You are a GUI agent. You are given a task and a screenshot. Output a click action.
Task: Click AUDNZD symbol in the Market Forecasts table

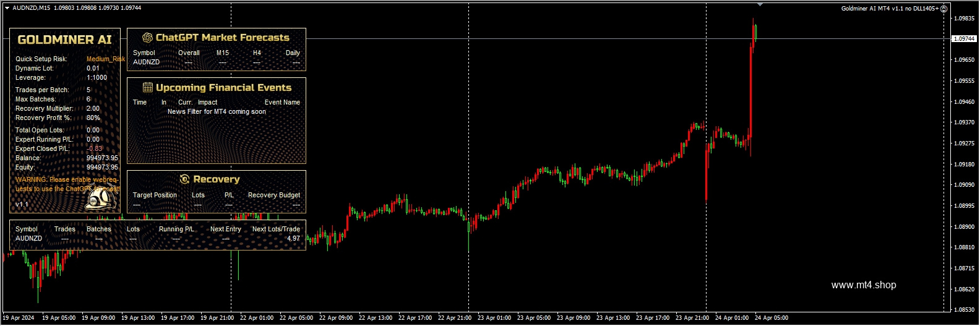[146, 62]
